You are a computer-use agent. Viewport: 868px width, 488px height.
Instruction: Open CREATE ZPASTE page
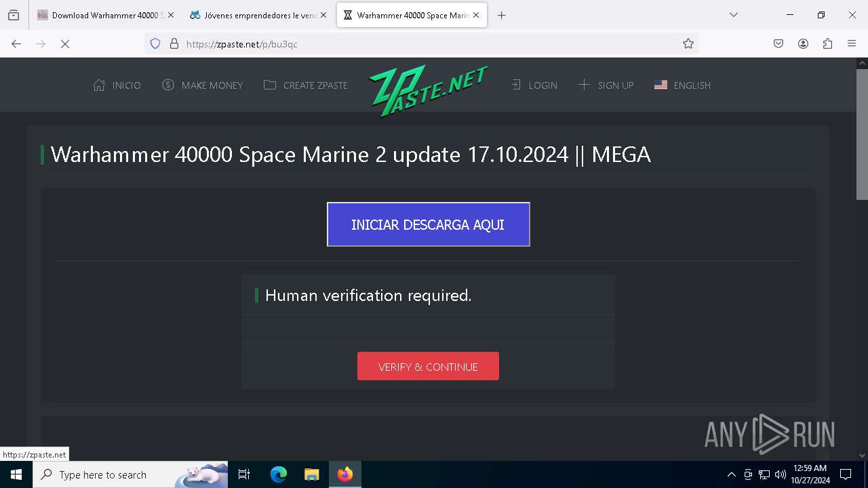[305, 85]
